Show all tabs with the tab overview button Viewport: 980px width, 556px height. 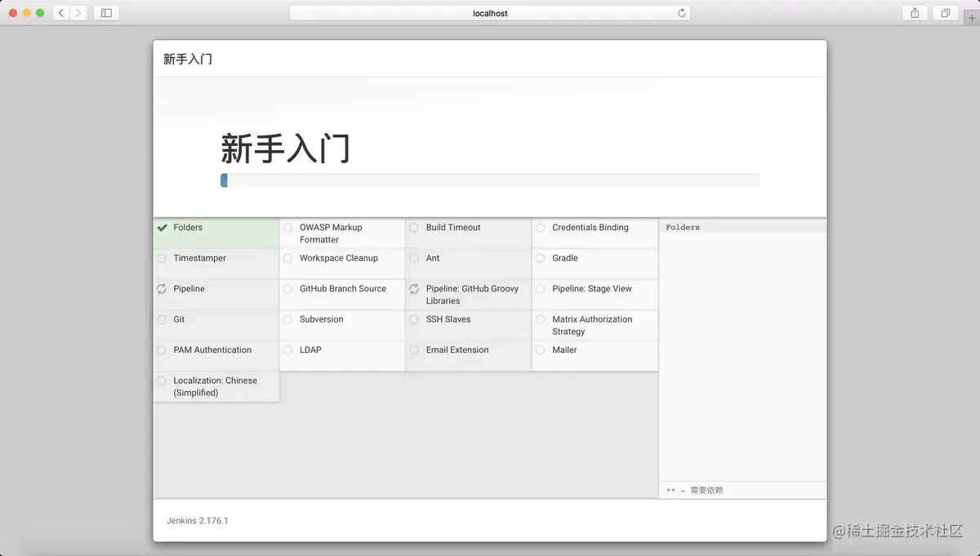(945, 13)
